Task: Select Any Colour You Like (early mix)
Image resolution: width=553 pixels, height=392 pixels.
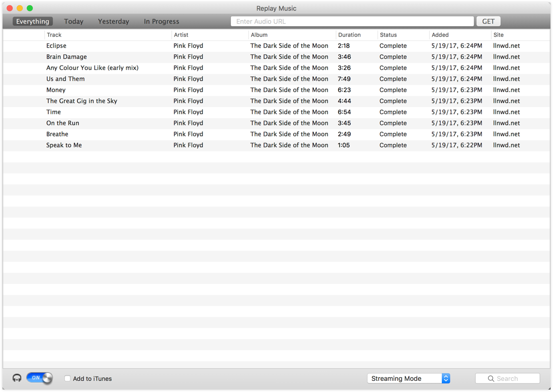Action: tap(276, 68)
